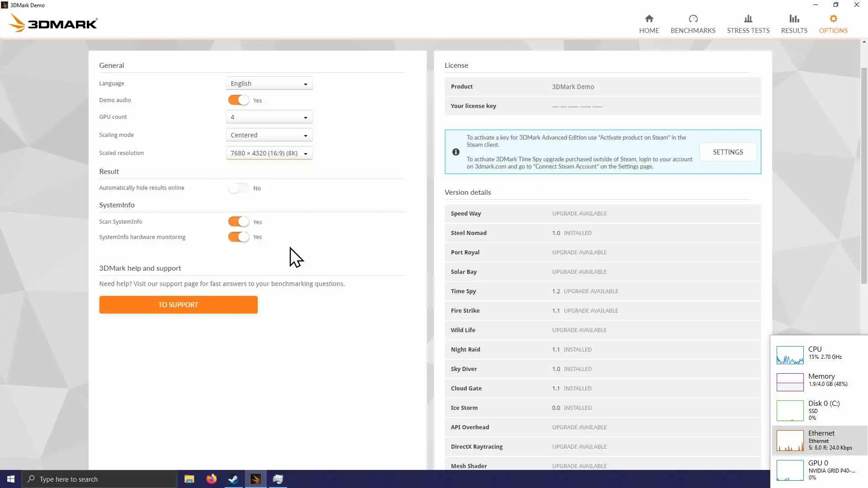Screen dimensions: 868x488
Task: Turn off Demo audio toggle
Action: tap(238, 100)
